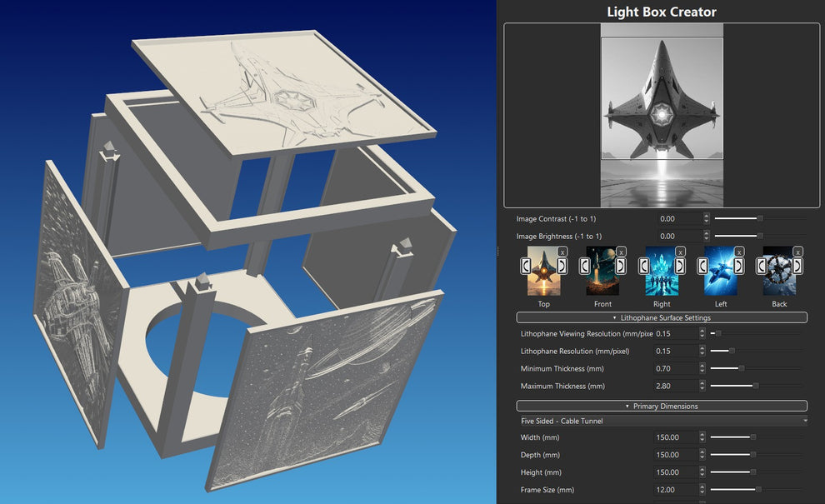Select the Front image thumbnail

click(602, 271)
